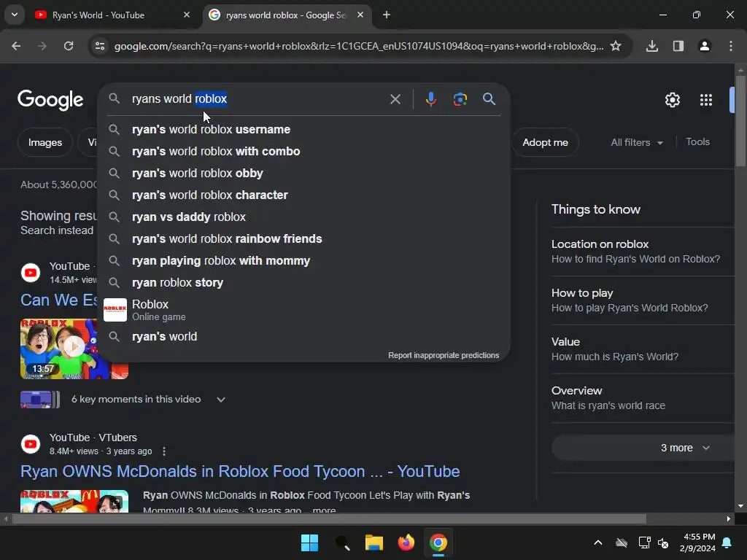The image size is (747, 560).
Task: Show hidden system tray icons
Action: 598,542
